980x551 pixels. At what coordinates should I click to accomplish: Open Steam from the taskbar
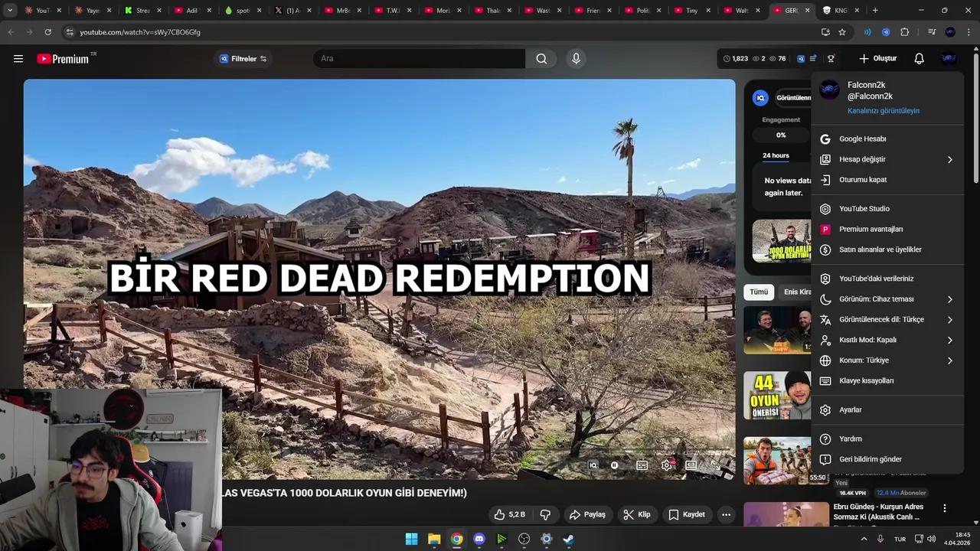[x=569, y=539]
